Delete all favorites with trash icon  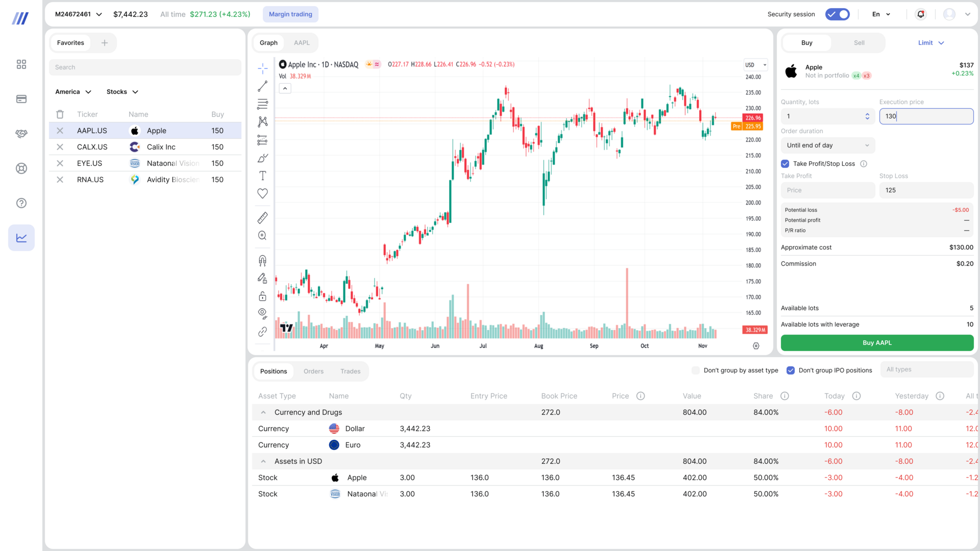[60, 114]
